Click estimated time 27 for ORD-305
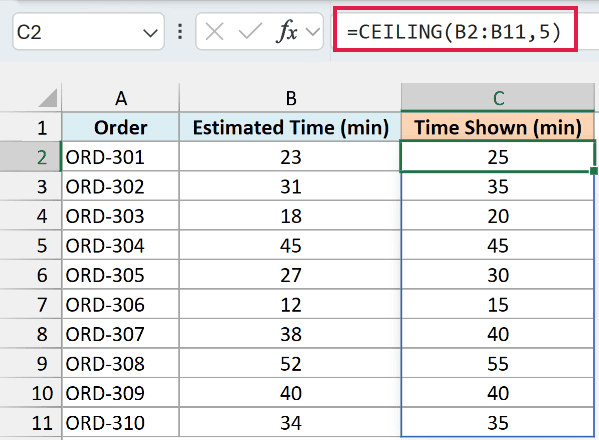This screenshot has height=440, width=599. (290, 275)
